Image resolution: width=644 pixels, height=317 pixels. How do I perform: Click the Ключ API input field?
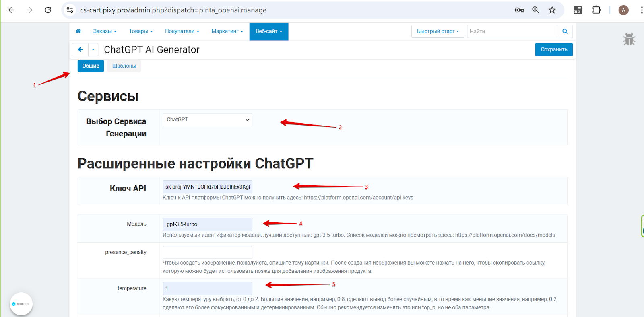(207, 187)
